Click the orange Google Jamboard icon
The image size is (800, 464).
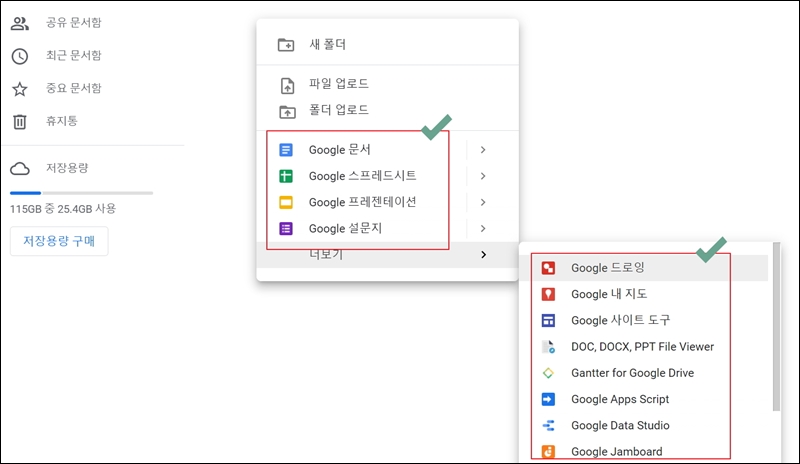click(x=548, y=452)
